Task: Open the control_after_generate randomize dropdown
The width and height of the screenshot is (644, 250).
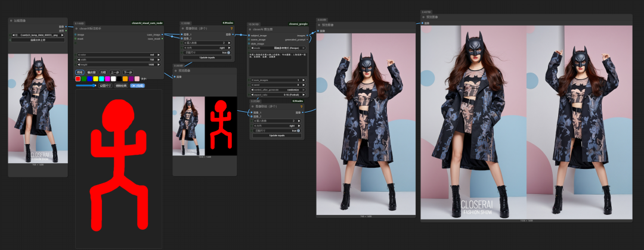Action: 278,90
